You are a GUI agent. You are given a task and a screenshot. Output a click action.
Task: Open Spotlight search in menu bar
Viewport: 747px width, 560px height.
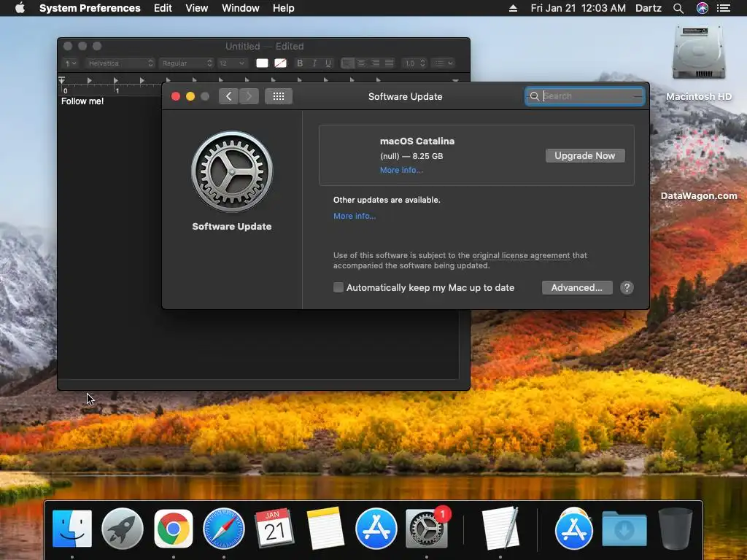coord(678,8)
